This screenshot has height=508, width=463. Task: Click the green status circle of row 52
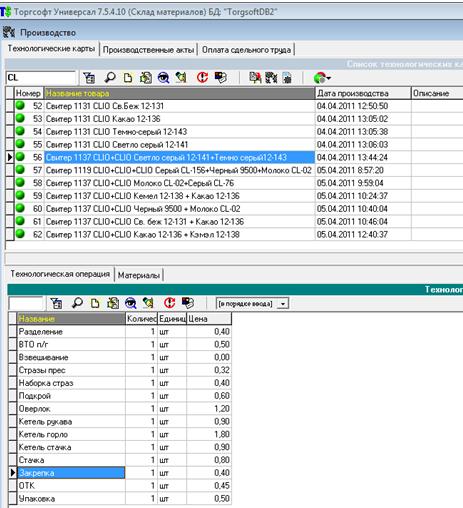(x=20, y=106)
